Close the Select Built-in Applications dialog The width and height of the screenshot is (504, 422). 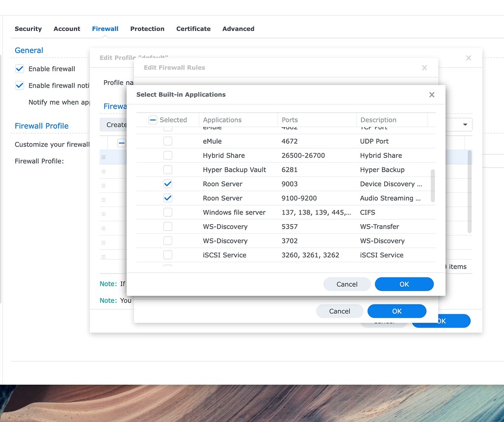point(432,95)
